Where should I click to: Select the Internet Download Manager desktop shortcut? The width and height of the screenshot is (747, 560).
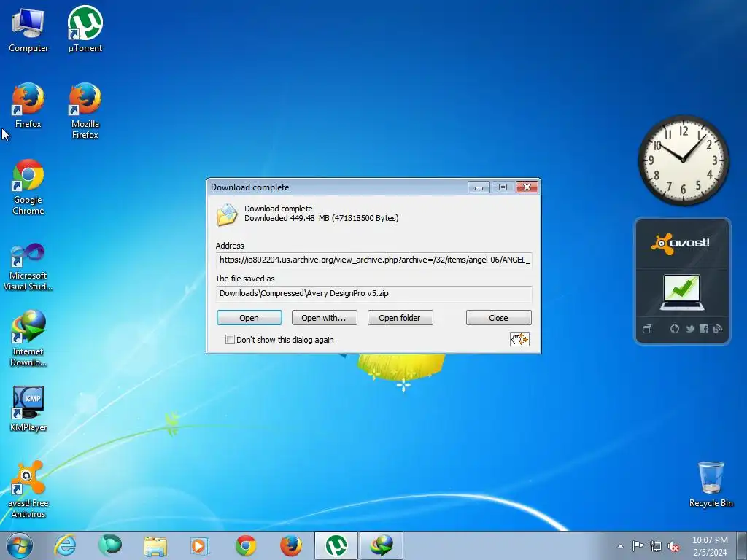[28, 338]
